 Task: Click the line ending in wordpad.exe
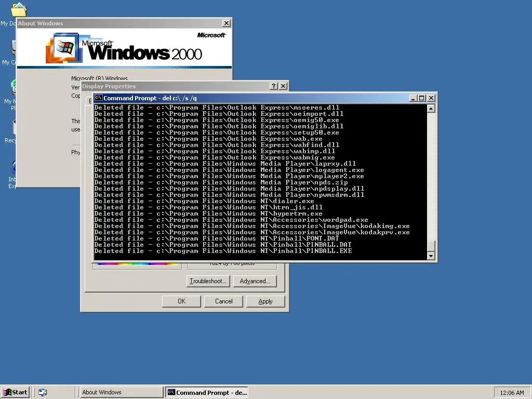(x=231, y=220)
